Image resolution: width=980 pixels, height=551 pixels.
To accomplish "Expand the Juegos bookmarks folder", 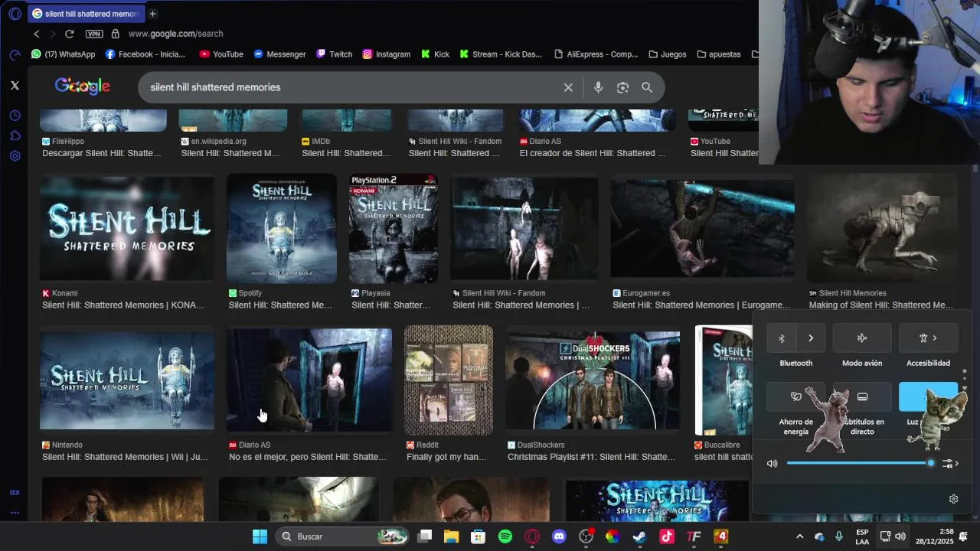I will click(668, 54).
